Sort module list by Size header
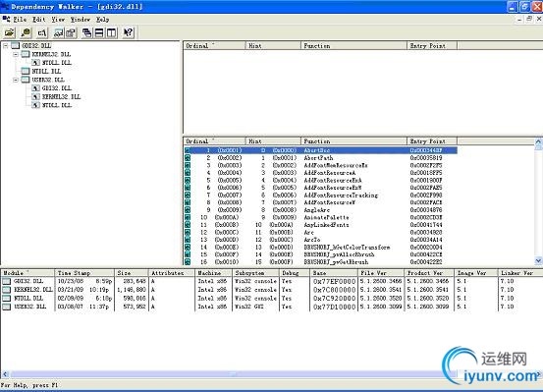This screenshot has width=543, height=392. click(x=132, y=273)
